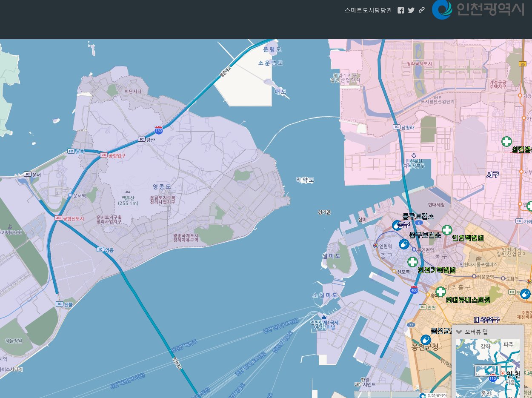The height and width of the screenshot is (398, 532).
Task: Click the pill marker near 인천역
Action: (404, 244)
